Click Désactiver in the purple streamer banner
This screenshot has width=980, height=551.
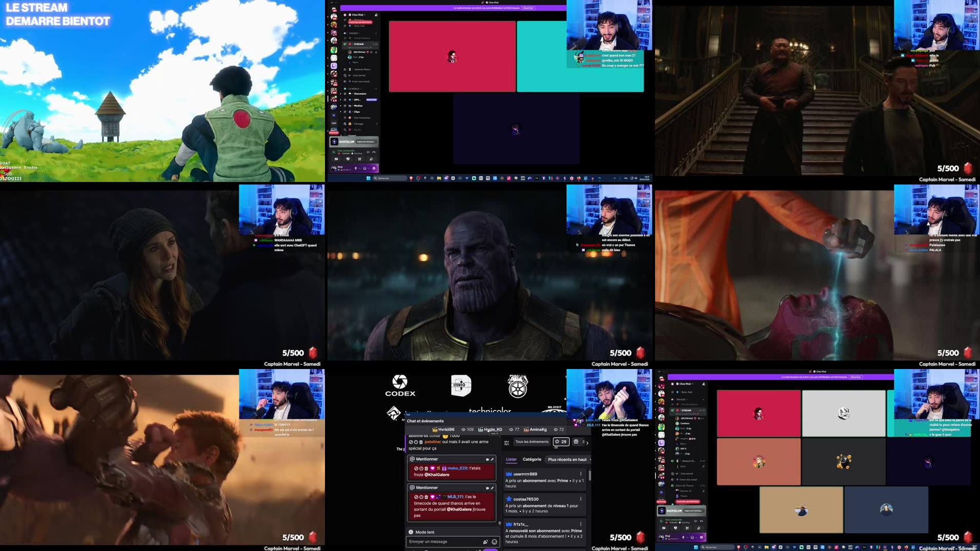click(x=528, y=8)
